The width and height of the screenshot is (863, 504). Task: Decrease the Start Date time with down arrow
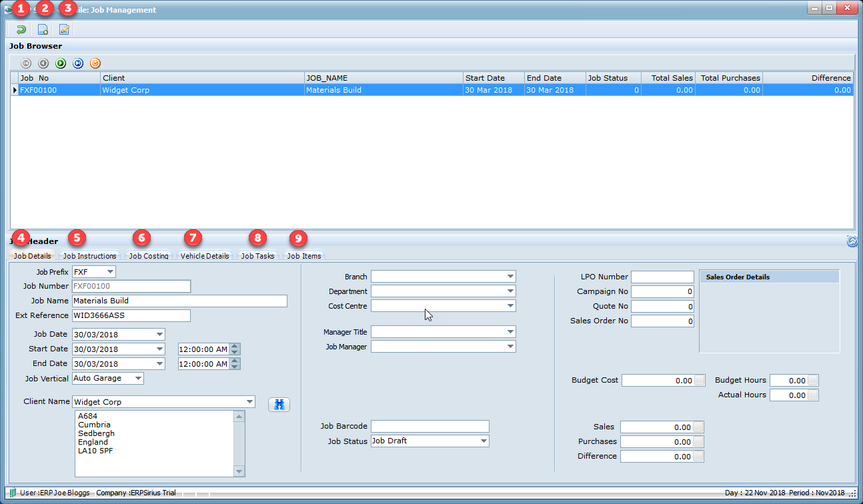click(x=235, y=352)
